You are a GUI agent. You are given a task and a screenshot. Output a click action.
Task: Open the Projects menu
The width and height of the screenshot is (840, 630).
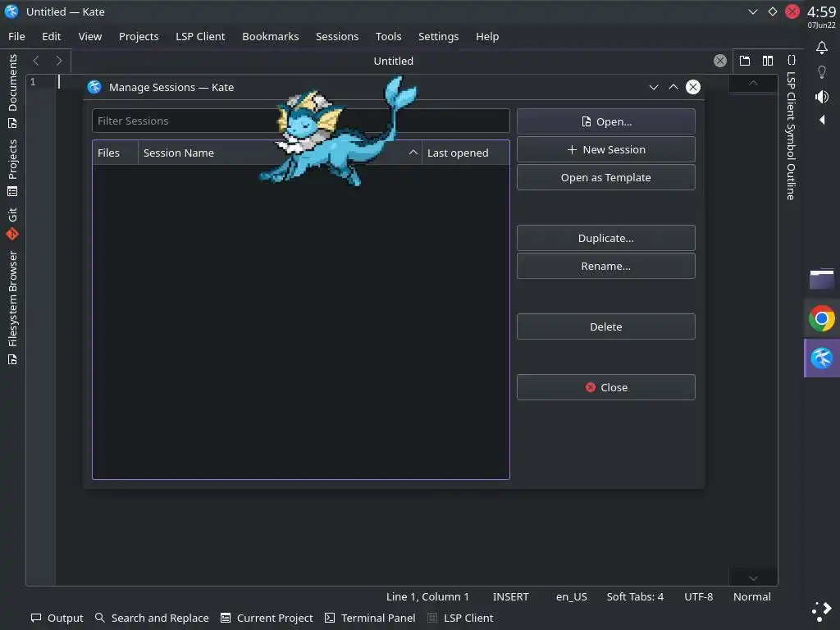click(x=139, y=36)
